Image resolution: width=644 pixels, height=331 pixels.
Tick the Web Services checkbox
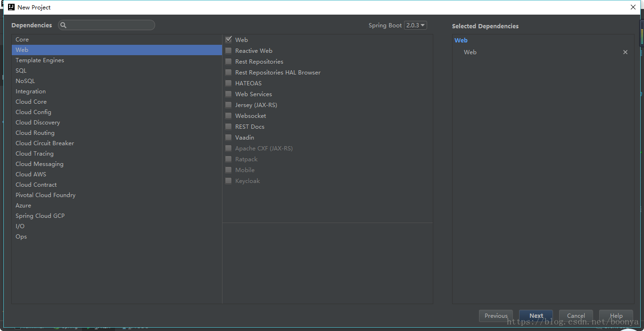229,94
